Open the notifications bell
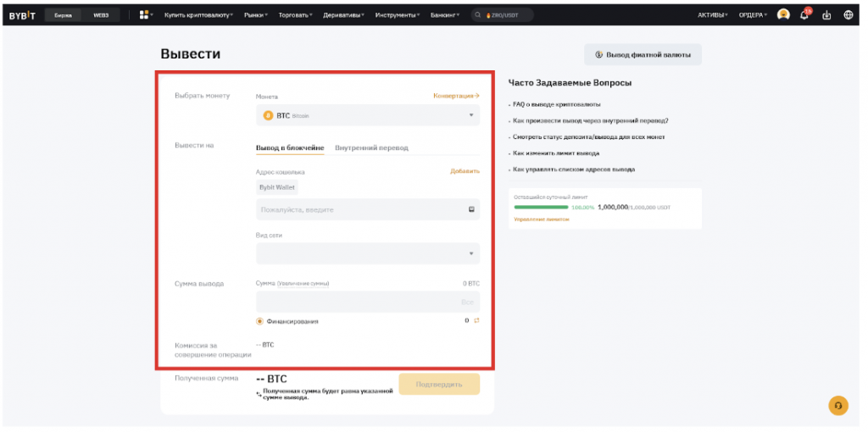This screenshot has width=868, height=433. (x=804, y=14)
